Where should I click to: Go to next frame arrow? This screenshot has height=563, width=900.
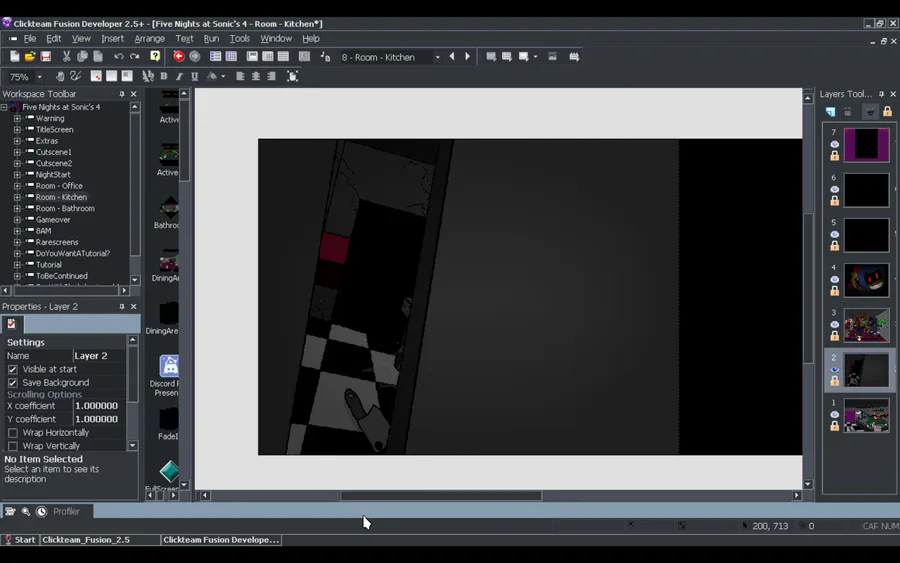[467, 57]
